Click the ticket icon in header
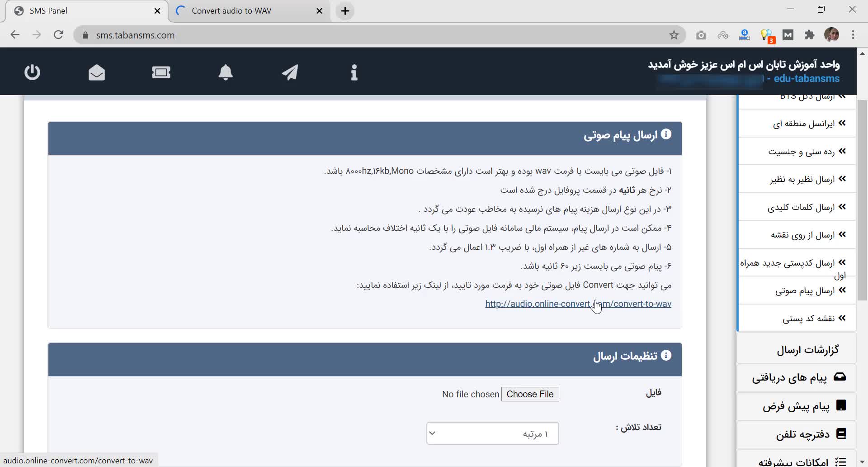 point(161,72)
